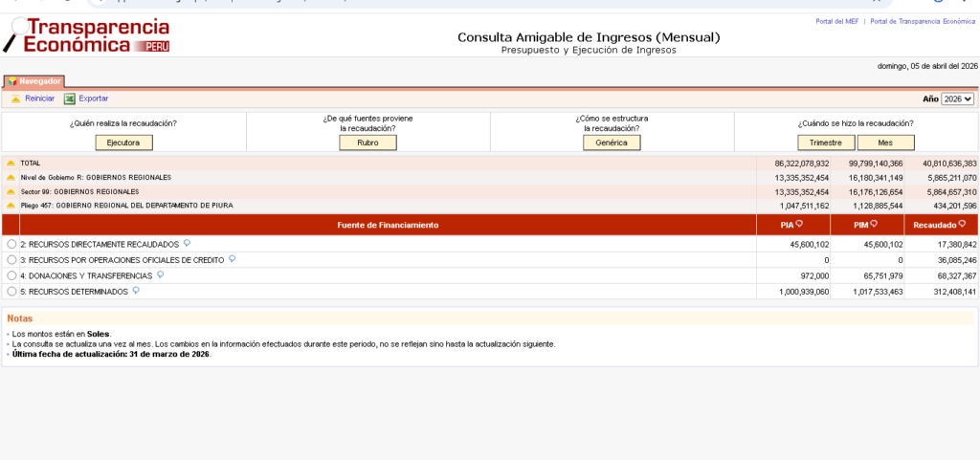Click the PIA column help bubble icon

pyautogui.click(x=799, y=225)
